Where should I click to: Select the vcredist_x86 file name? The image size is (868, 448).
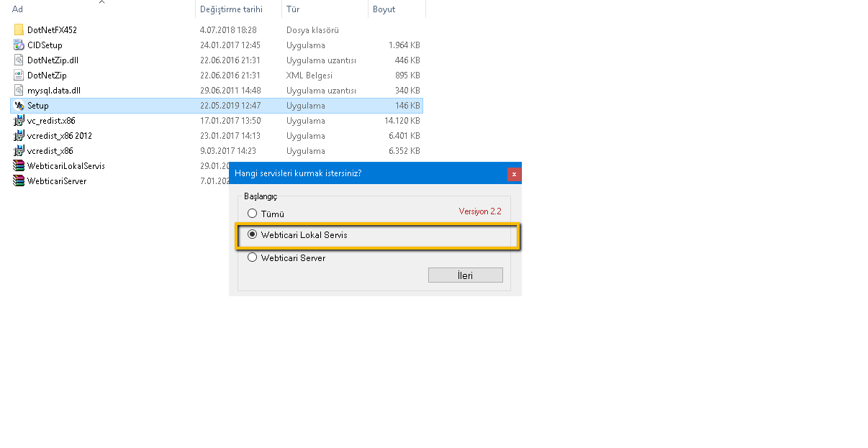pyautogui.click(x=50, y=151)
